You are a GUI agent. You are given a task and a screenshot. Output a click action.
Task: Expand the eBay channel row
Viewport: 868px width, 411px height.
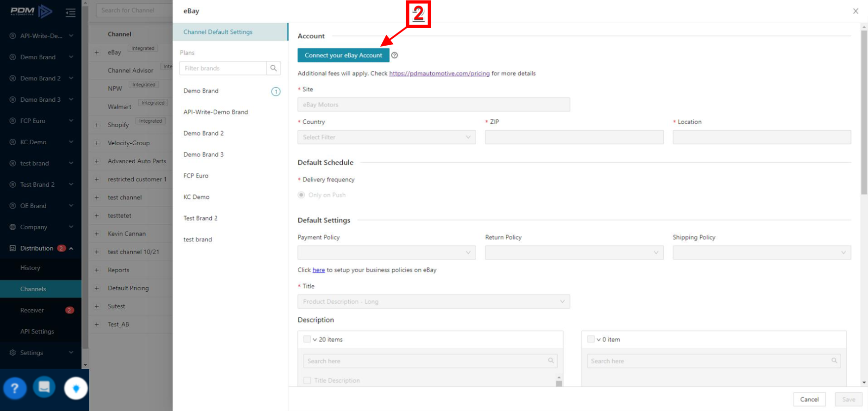[x=97, y=52]
